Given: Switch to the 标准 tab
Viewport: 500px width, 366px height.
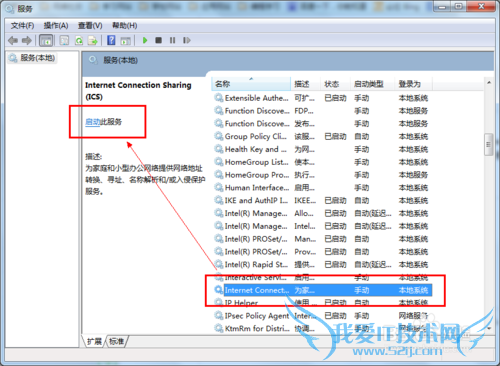Looking at the screenshot, I should [117, 341].
